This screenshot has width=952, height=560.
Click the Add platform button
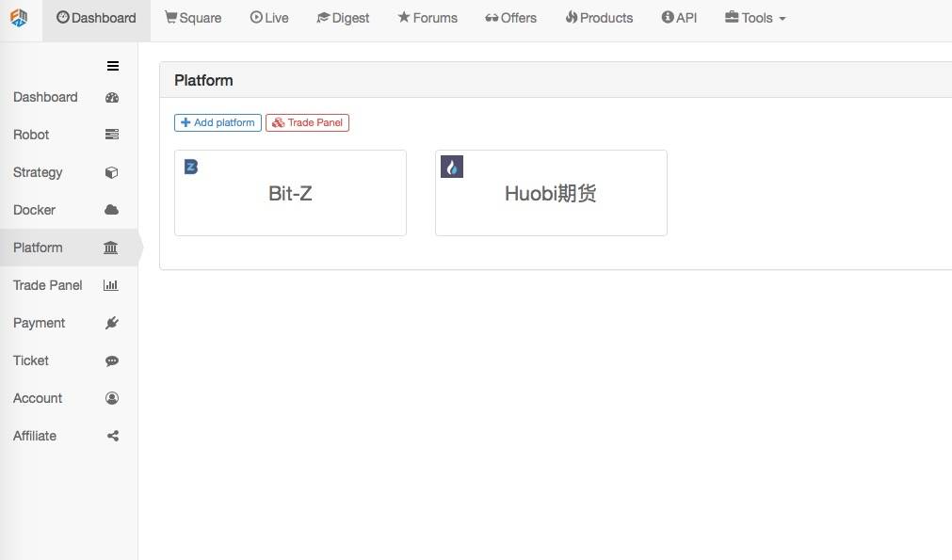218,122
